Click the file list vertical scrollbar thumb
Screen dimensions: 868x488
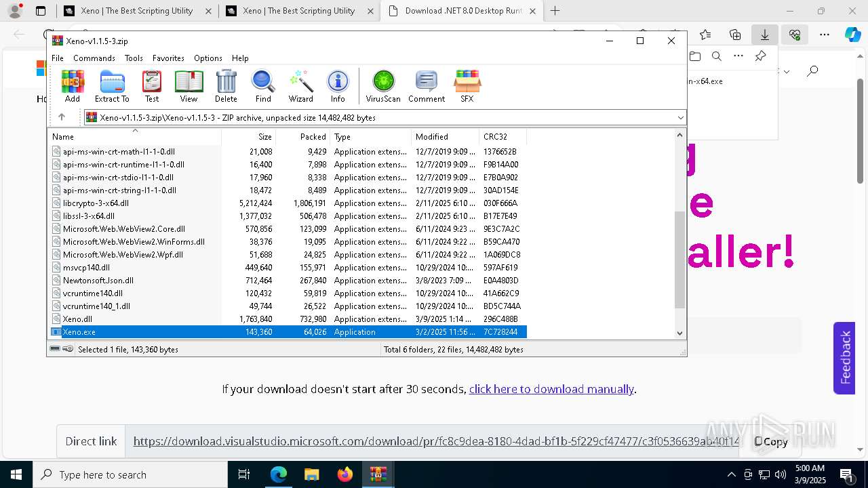coord(680,259)
